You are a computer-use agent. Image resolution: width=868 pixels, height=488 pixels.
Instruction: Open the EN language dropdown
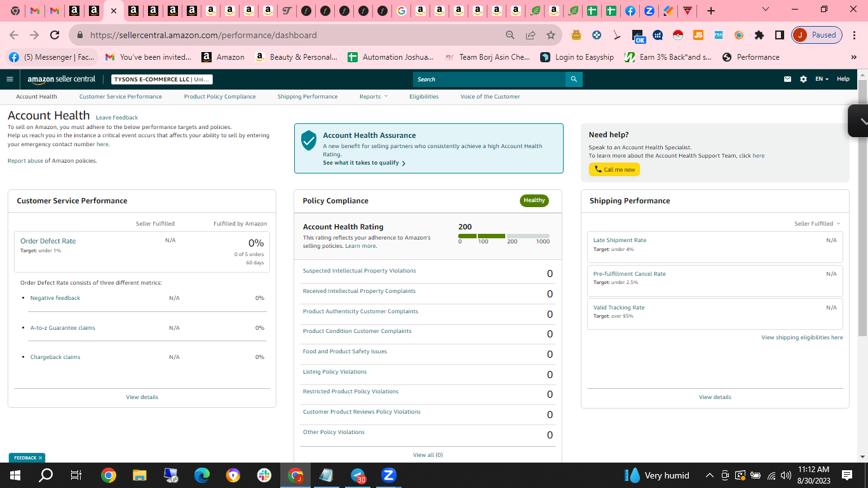point(822,79)
